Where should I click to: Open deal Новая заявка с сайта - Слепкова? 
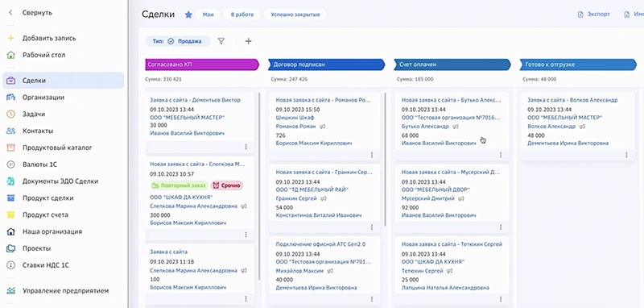pos(197,164)
